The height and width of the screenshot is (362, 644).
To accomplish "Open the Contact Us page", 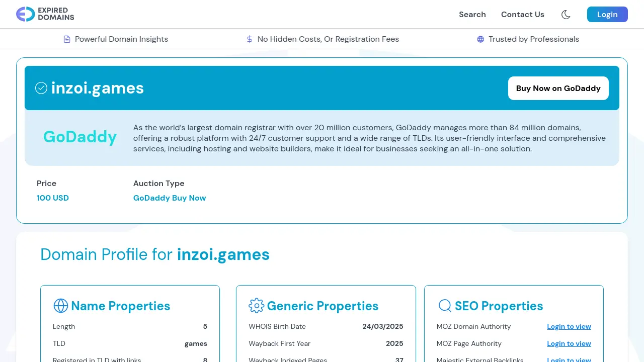I will coord(522,15).
